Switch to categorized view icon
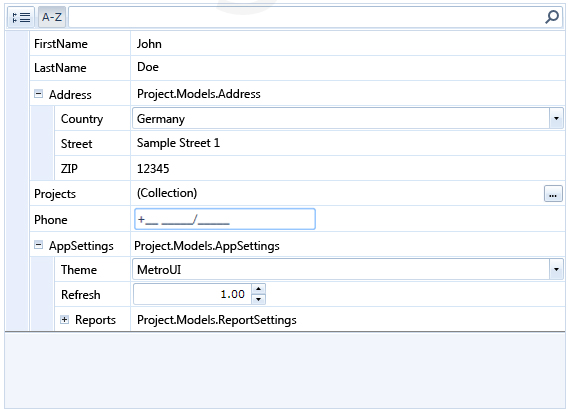The width and height of the screenshot is (571, 411). [21, 17]
